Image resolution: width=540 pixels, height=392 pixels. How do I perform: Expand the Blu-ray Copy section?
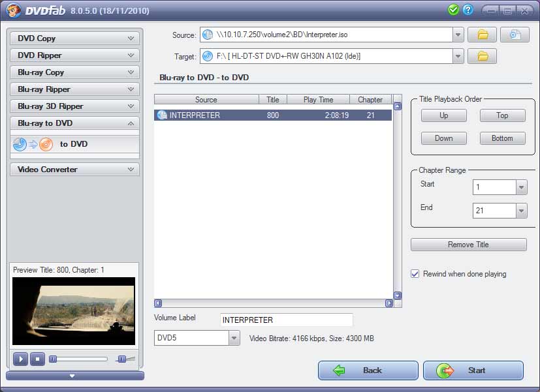74,72
